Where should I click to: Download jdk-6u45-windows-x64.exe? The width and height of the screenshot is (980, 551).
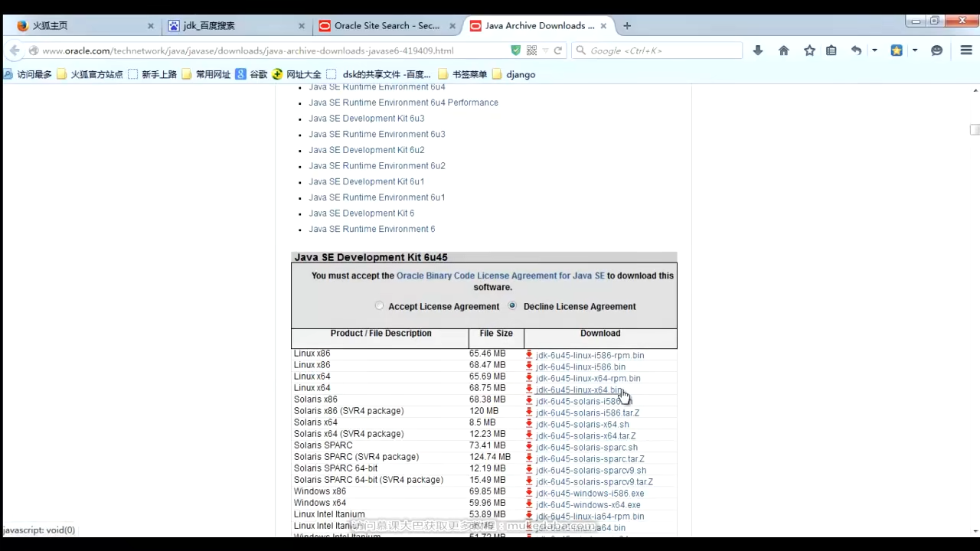(x=588, y=504)
